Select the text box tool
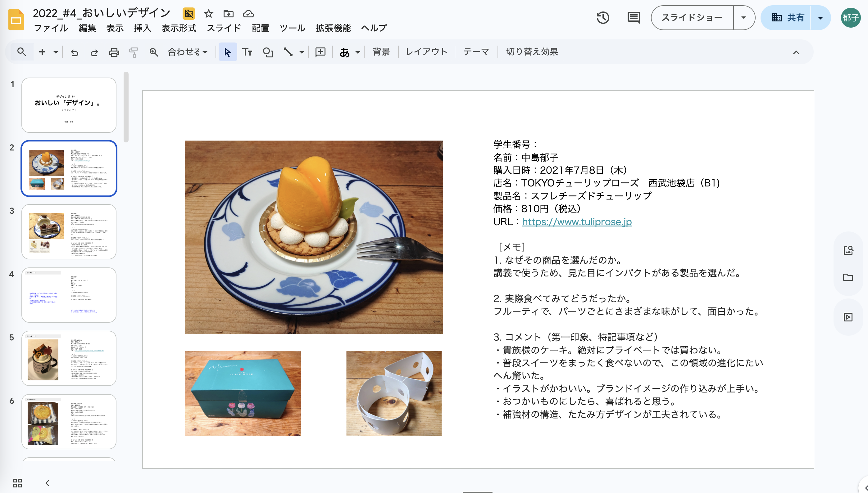Image resolution: width=868 pixels, height=493 pixels. pos(248,52)
